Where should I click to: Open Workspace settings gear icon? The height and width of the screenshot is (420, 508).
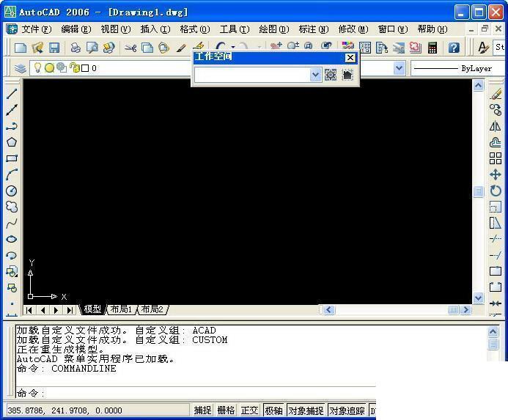(331, 75)
